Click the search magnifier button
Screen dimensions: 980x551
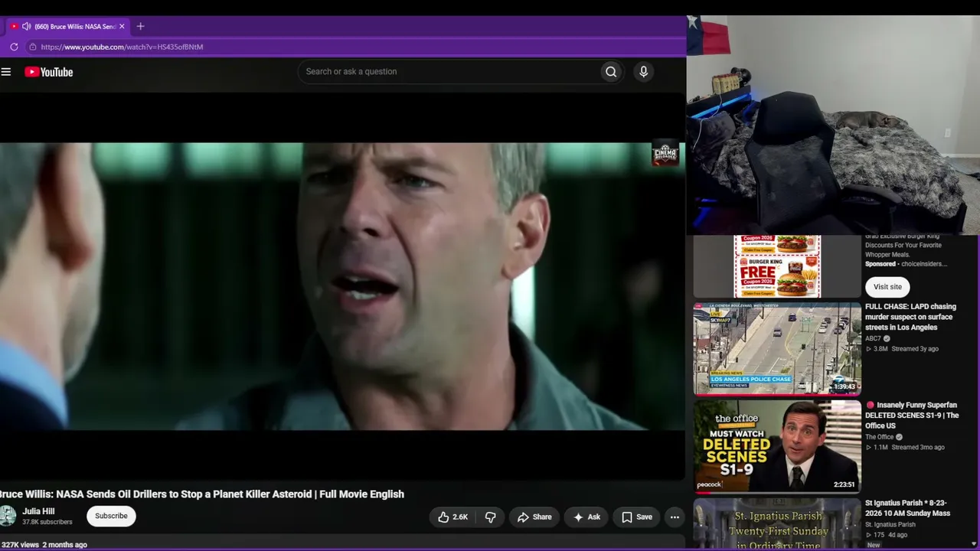(x=611, y=72)
